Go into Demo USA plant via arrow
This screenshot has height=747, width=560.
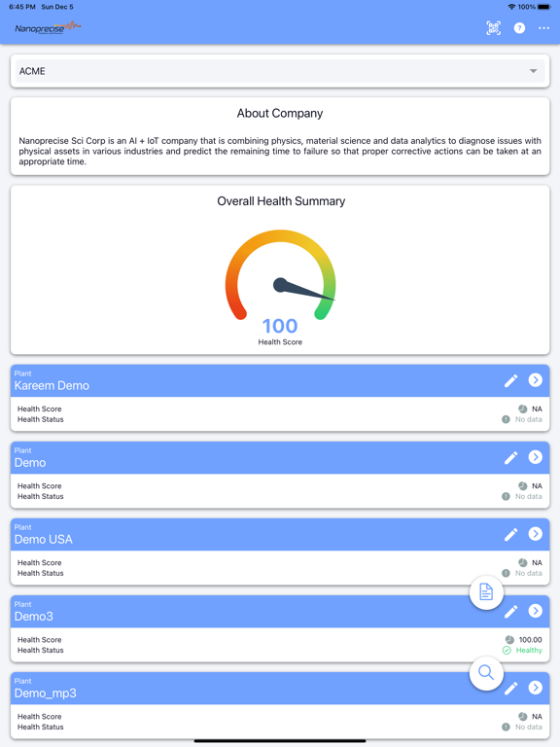click(x=536, y=534)
